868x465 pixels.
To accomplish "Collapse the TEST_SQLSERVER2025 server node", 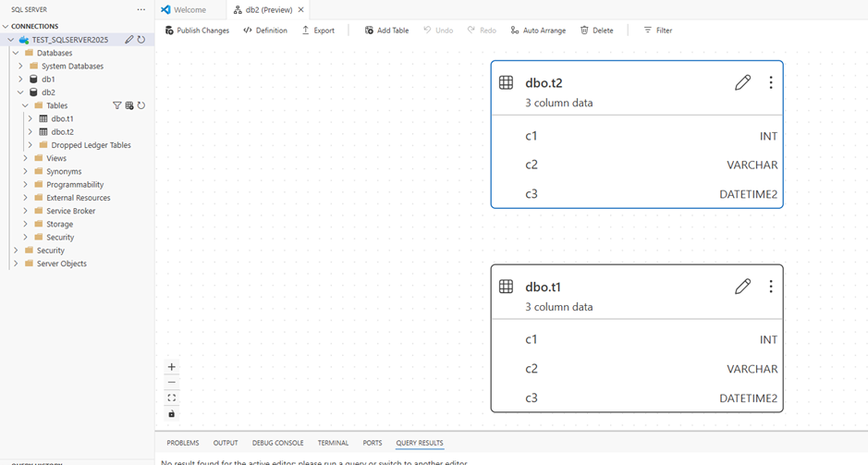I will tap(11, 40).
